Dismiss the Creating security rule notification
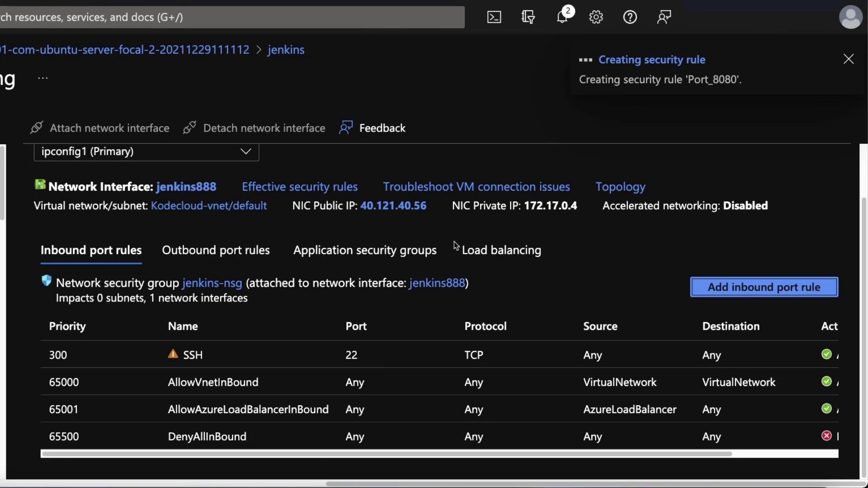Image resolution: width=868 pixels, height=488 pixels. pos(849,59)
